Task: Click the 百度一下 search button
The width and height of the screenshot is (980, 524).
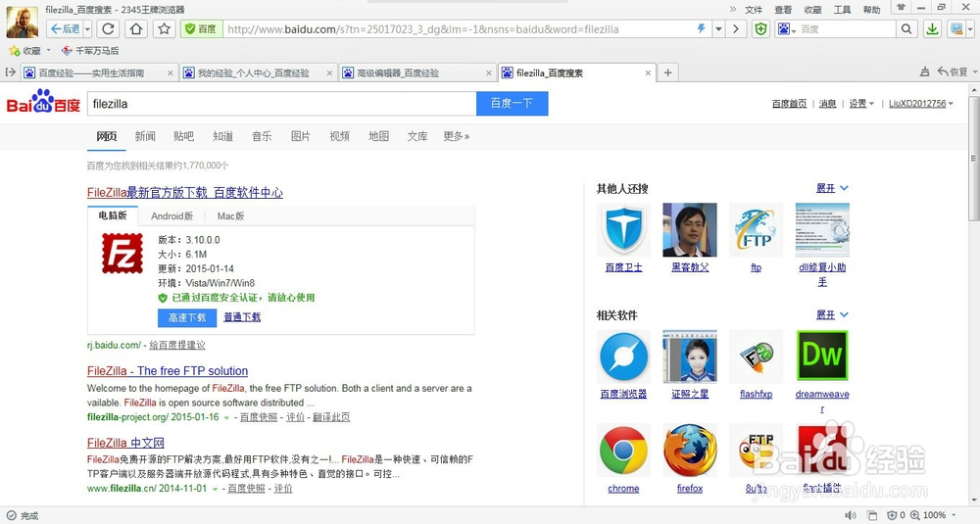Action: (512, 104)
